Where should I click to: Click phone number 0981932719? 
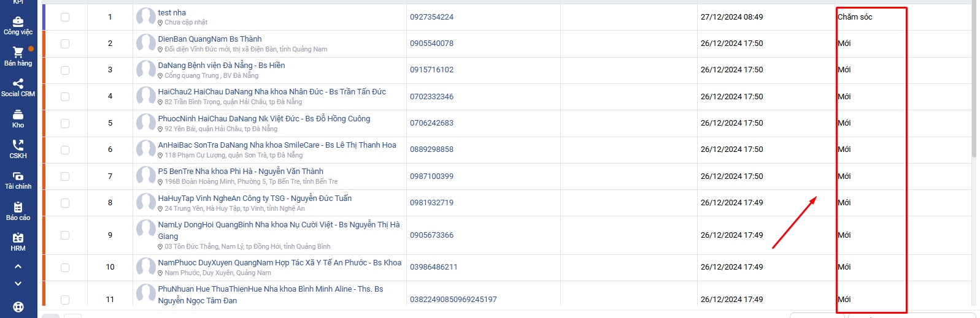pos(432,203)
